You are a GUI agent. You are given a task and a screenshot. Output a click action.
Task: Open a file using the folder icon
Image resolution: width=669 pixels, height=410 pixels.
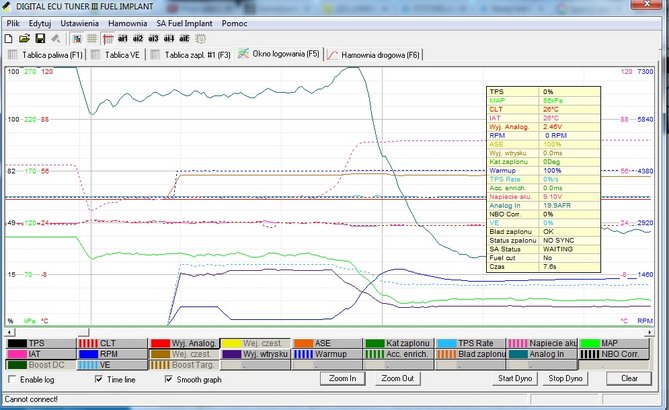(24, 39)
